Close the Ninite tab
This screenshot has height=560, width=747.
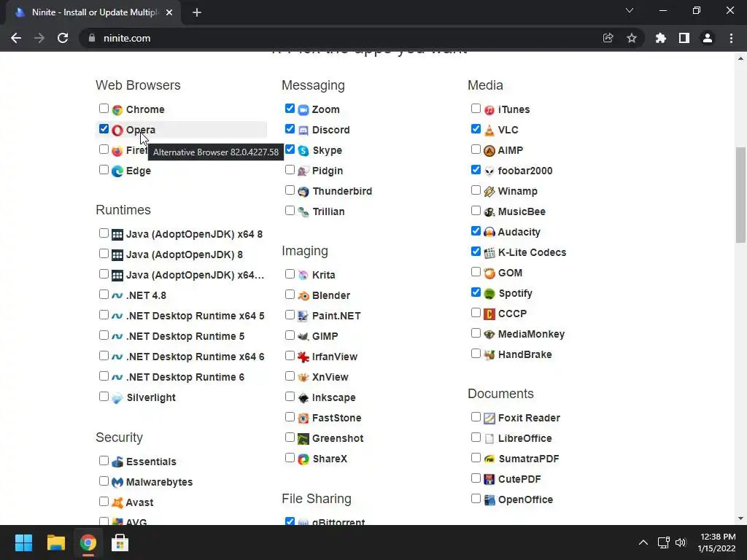(x=169, y=12)
